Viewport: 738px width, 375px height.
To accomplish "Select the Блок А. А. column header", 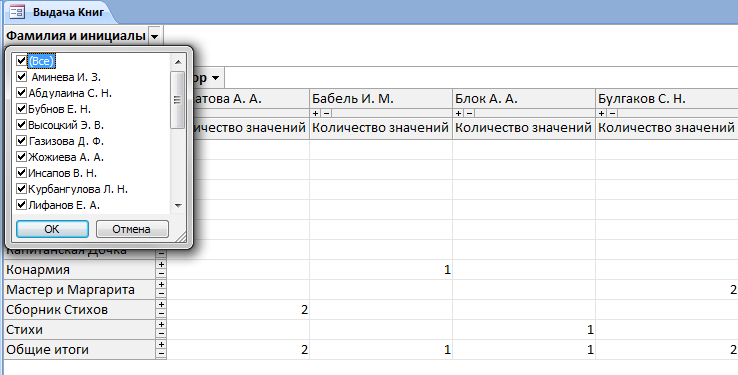I will click(x=524, y=99).
